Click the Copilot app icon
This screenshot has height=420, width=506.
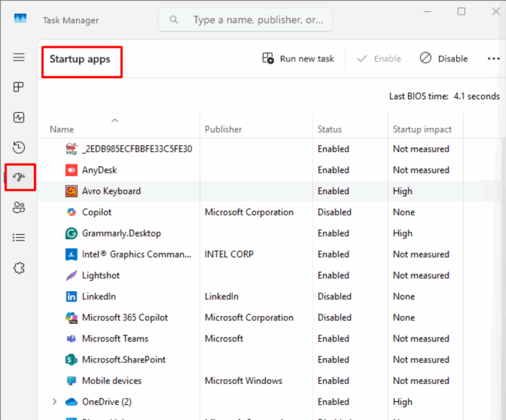coord(71,212)
